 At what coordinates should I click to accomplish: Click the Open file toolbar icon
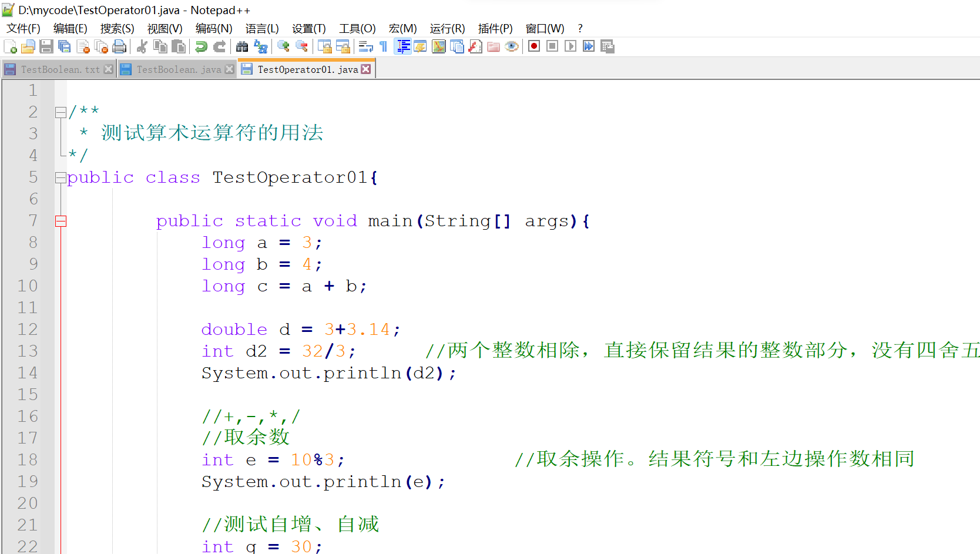(x=28, y=46)
